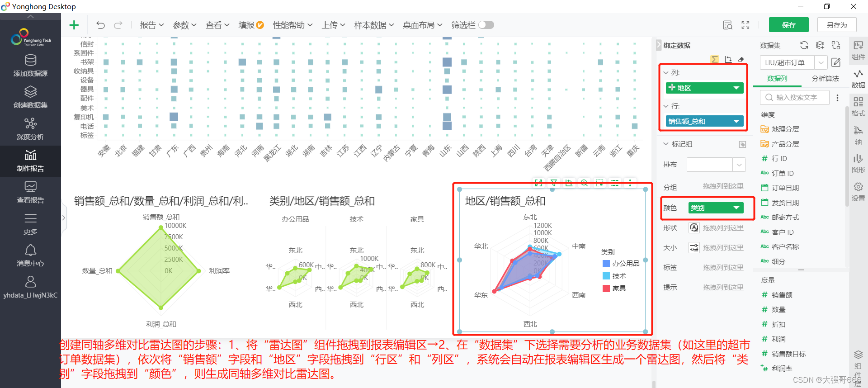This screenshot has height=388, width=868.
Task: Open the 样本数据 menu
Action: (374, 25)
